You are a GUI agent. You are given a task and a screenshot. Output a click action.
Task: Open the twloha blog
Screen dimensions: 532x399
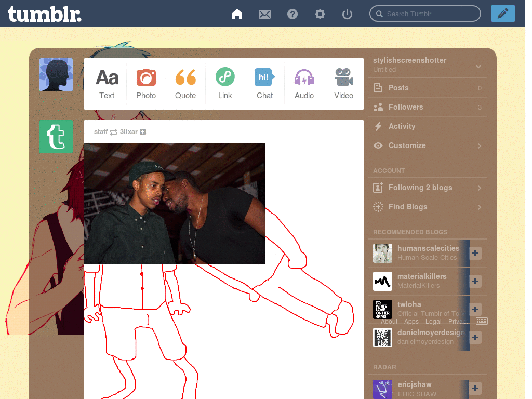409,304
